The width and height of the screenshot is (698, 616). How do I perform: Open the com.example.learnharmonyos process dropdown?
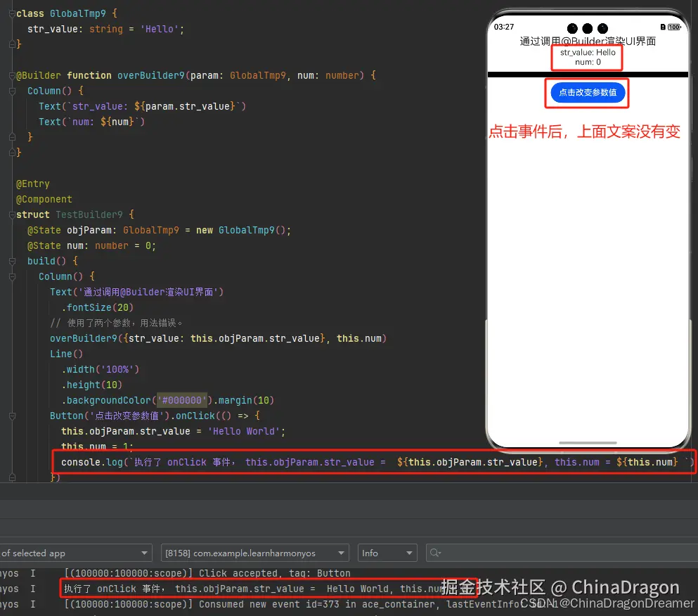coord(254,553)
